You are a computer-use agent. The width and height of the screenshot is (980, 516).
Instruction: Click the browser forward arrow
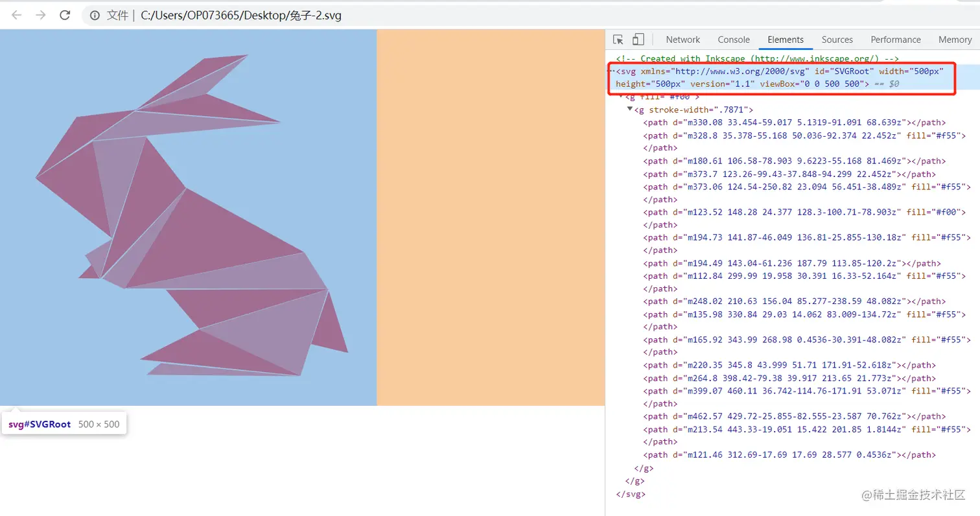tap(41, 15)
